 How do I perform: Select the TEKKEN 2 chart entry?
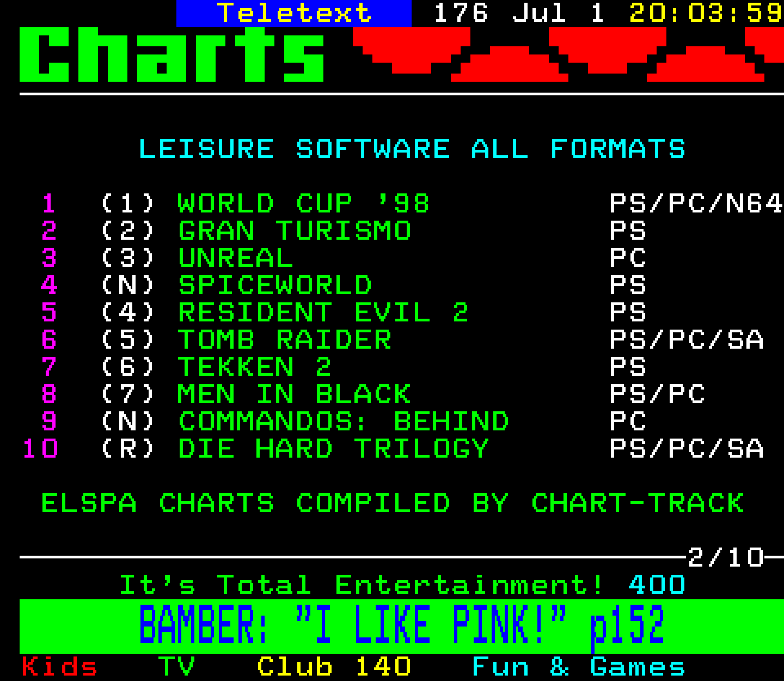pyautogui.click(x=254, y=367)
